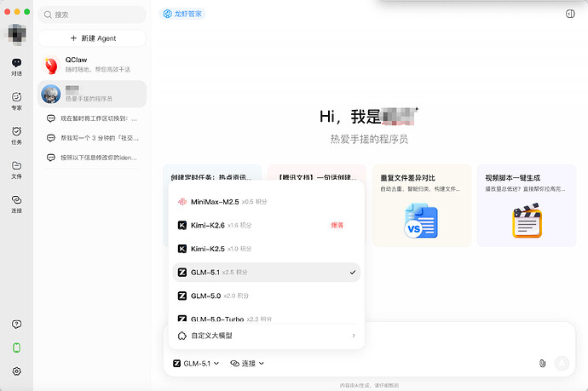Select Kimi-K2.5 model
This screenshot has width=588, height=391.
(x=266, y=249)
